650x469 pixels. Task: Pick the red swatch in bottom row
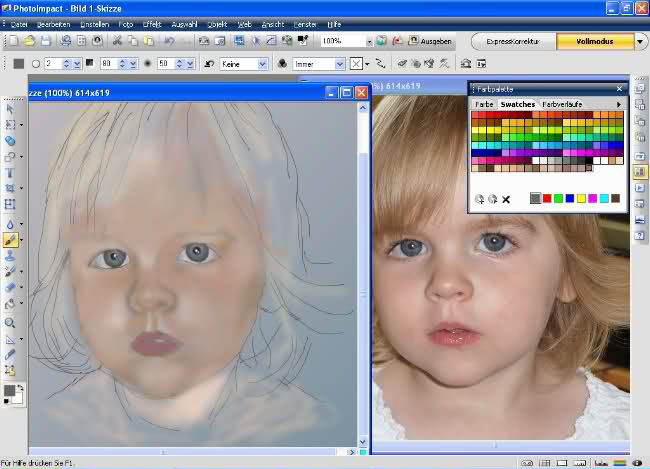[547, 199]
